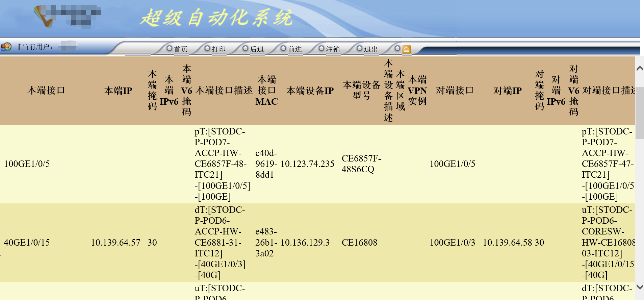The height and width of the screenshot is (300, 644).
Task: Click the 对端IP column header
Action: pos(508,91)
